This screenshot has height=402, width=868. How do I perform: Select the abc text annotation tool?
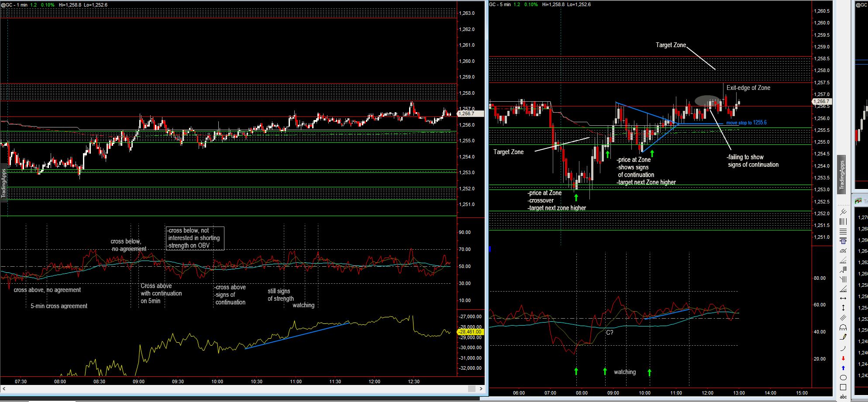click(x=843, y=397)
